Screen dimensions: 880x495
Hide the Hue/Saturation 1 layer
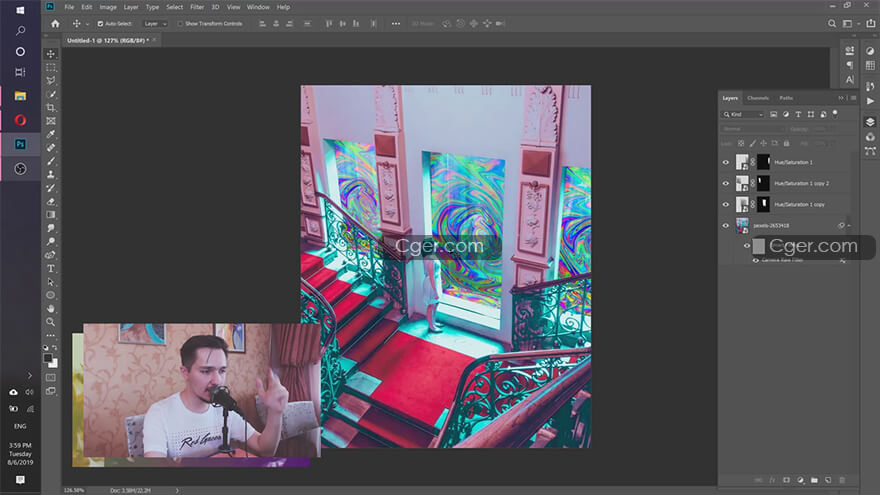pyautogui.click(x=726, y=162)
